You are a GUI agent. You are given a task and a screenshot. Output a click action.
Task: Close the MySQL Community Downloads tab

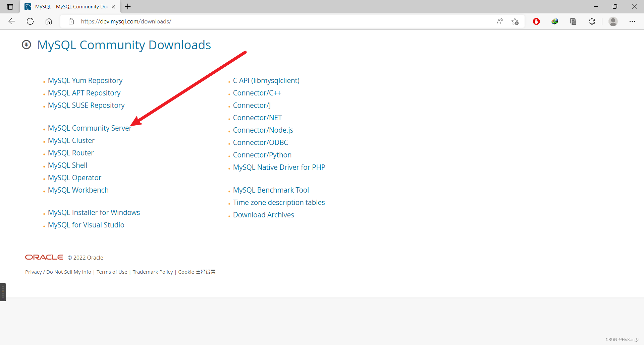(x=113, y=7)
